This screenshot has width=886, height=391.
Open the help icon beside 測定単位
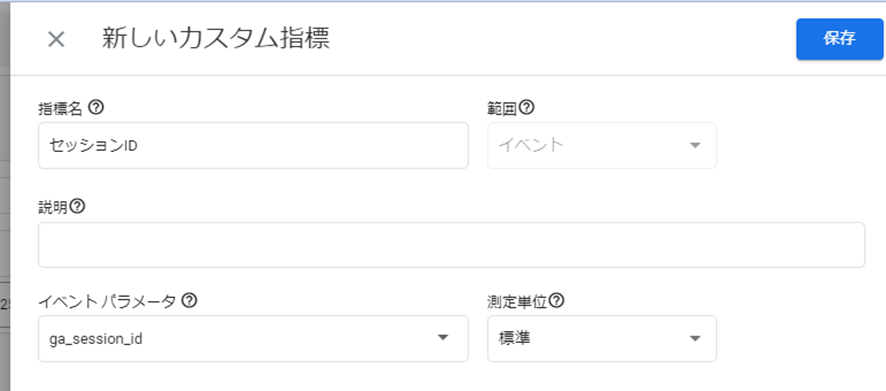click(557, 301)
